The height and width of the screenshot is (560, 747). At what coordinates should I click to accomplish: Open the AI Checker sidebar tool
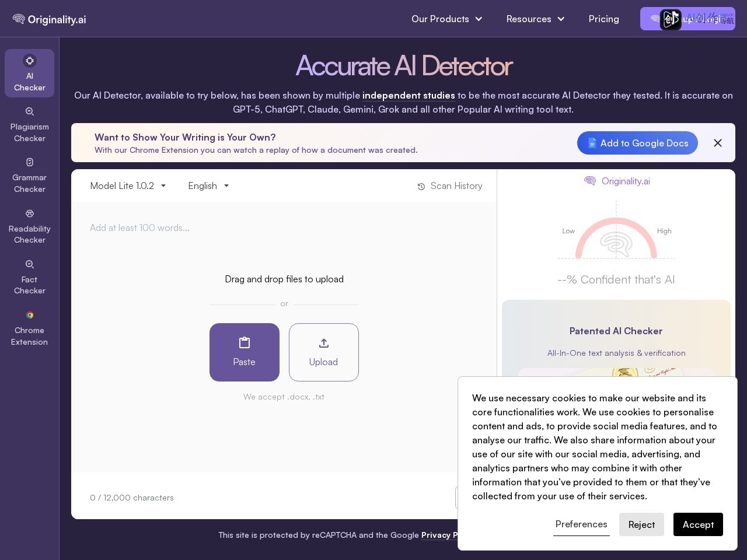click(29, 73)
